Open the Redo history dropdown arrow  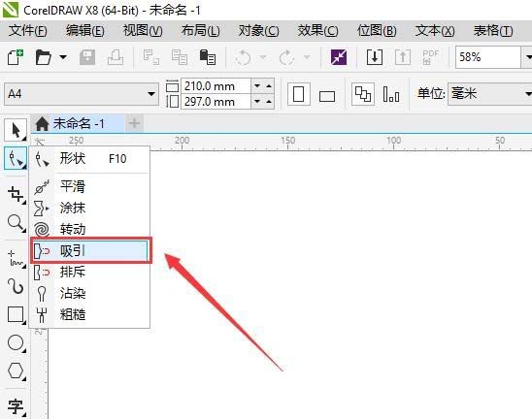coord(307,57)
